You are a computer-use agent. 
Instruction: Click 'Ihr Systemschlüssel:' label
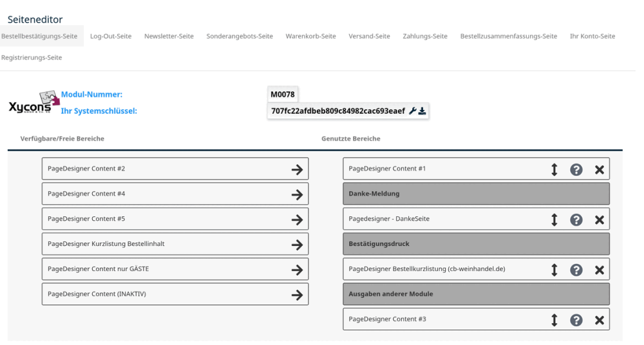(x=99, y=111)
